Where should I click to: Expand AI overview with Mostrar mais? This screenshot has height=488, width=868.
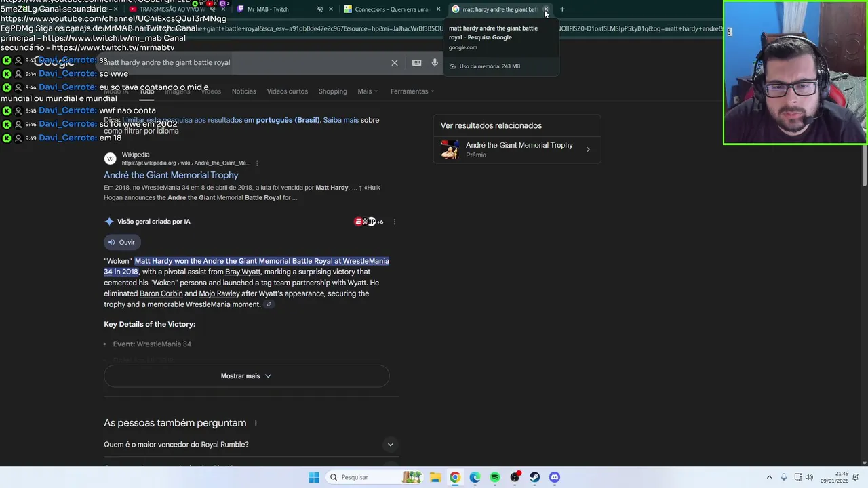pos(246,376)
